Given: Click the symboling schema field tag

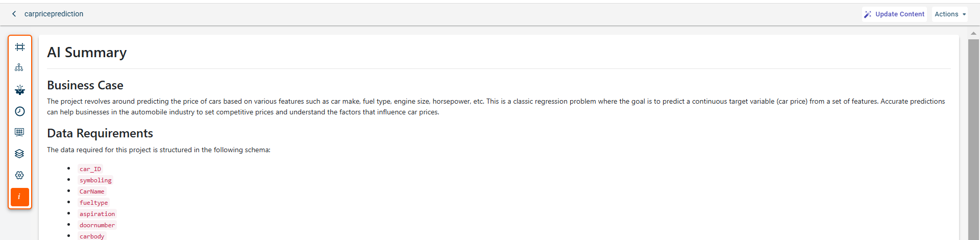Looking at the screenshot, I should coord(95,180).
